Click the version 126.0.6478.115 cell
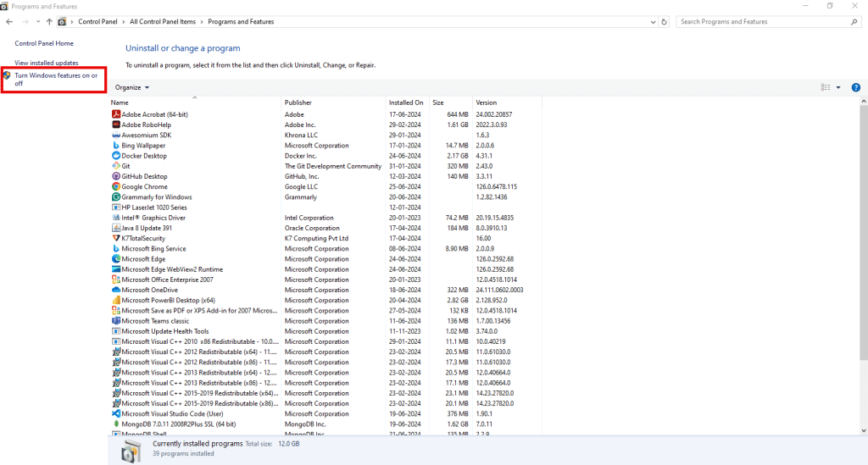The image size is (868, 465). point(497,187)
